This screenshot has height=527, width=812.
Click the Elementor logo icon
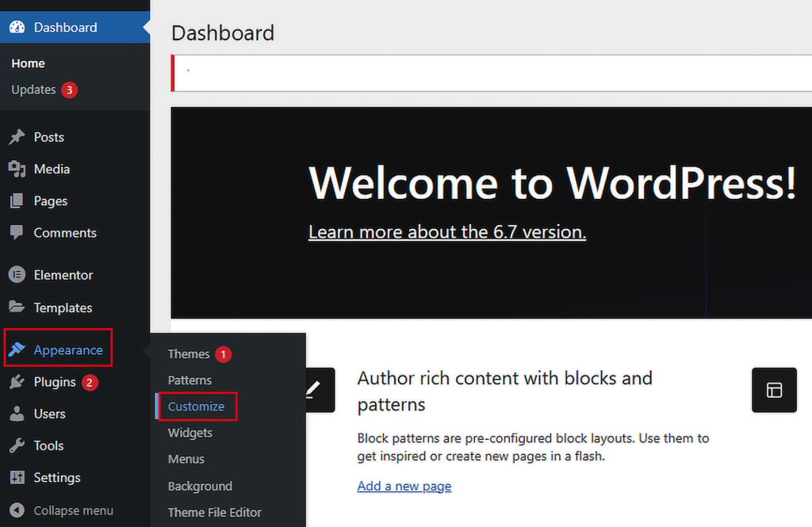tap(17, 275)
